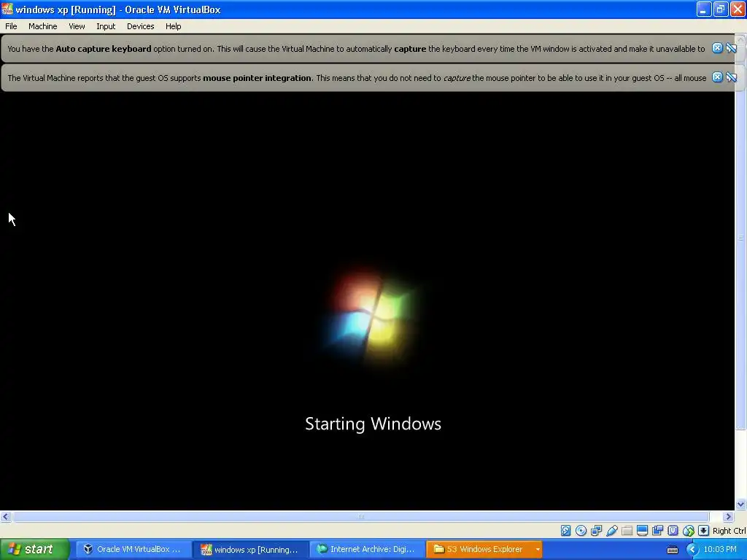Click the 10:03 PM taskbar clock
Viewport: 747px width, 560px height.
(x=720, y=550)
